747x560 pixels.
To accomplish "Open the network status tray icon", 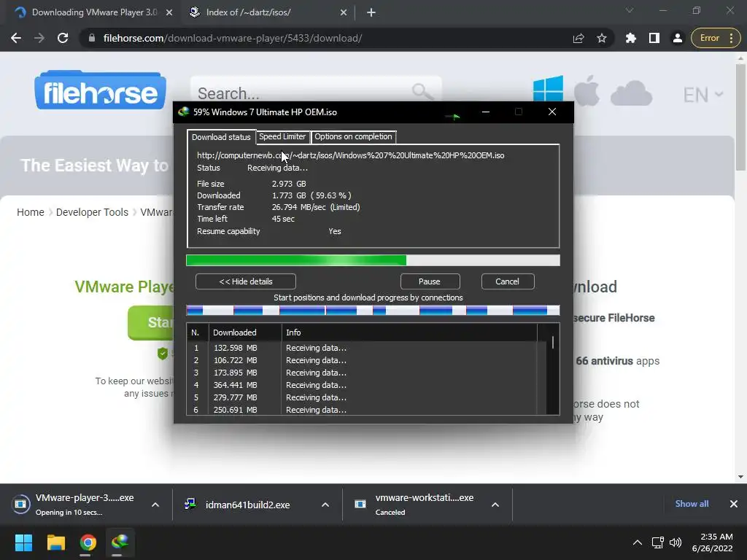I will 657,542.
